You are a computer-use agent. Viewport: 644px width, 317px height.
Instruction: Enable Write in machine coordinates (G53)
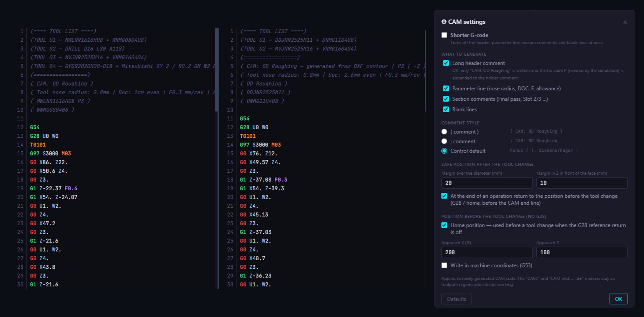click(x=444, y=265)
